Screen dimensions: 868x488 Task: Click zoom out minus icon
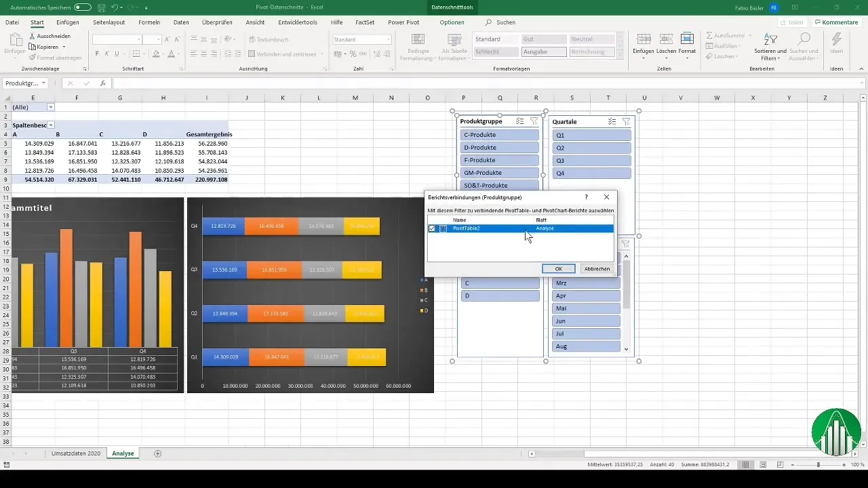[x=793, y=465]
